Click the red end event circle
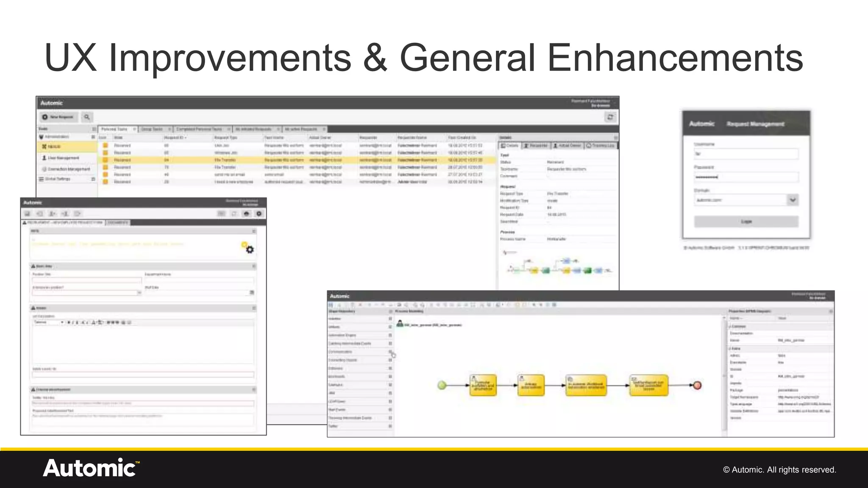Screen dimensions: 868x488 click(x=697, y=385)
